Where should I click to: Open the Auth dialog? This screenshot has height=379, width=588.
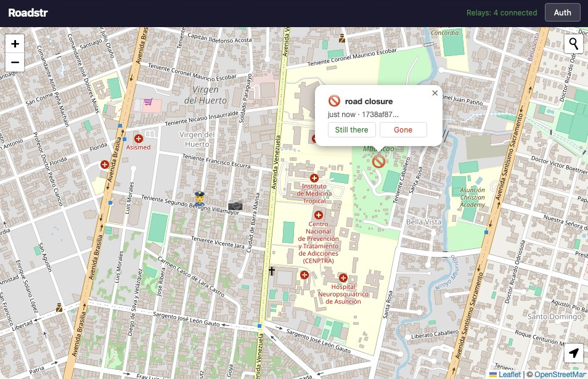(563, 12)
